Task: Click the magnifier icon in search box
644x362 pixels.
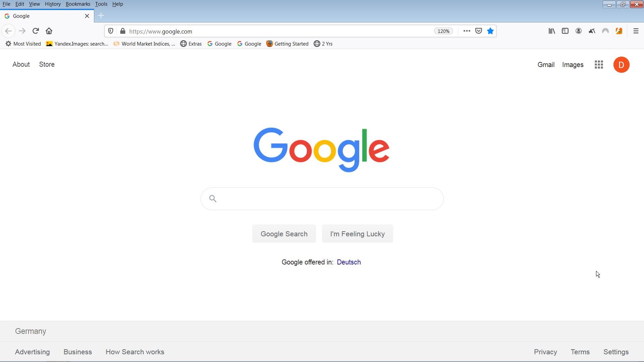Action: [x=213, y=199]
